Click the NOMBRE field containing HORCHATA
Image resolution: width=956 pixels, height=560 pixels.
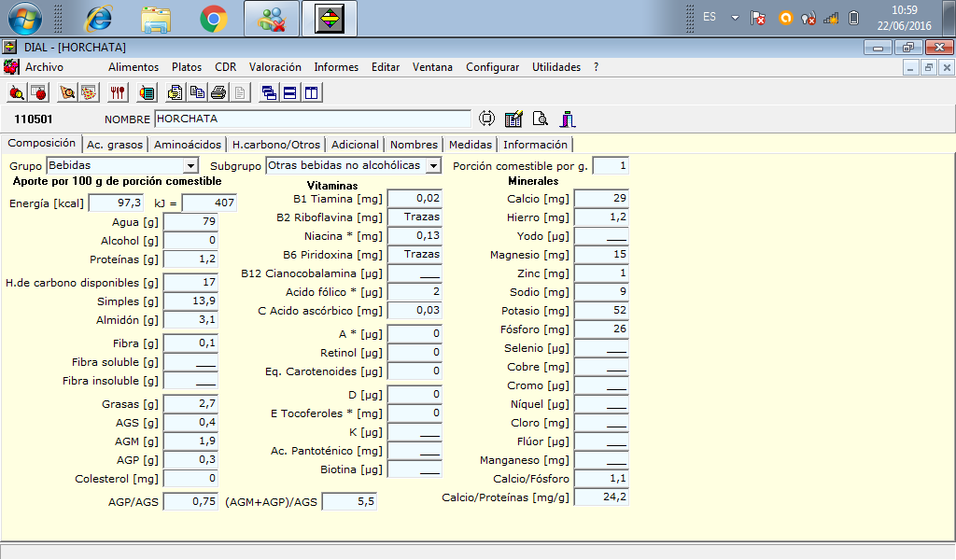pyautogui.click(x=313, y=119)
